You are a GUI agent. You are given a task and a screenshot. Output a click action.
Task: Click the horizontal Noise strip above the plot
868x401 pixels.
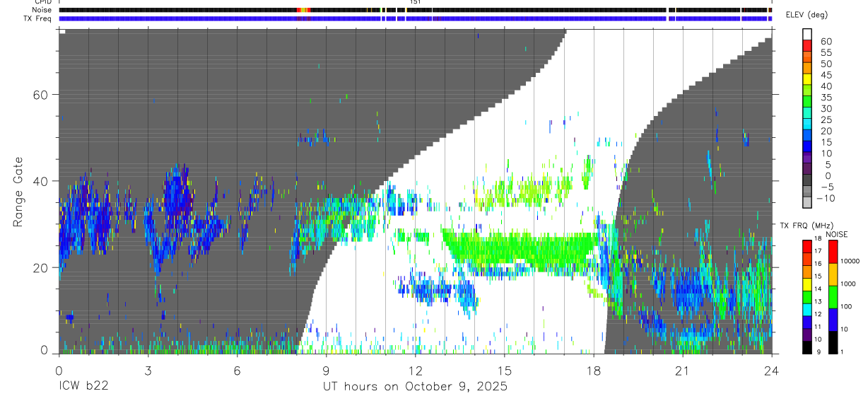tap(415, 11)
